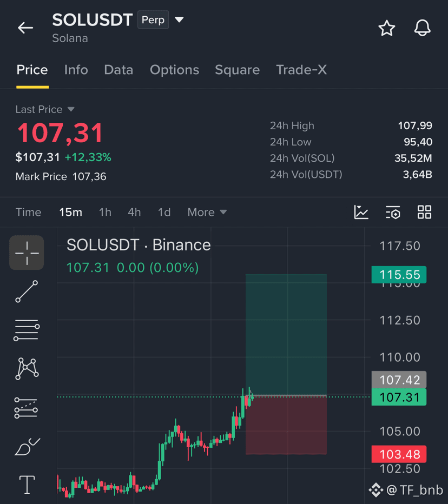Click the Solana subtitle under SOLUSDT

70,38
